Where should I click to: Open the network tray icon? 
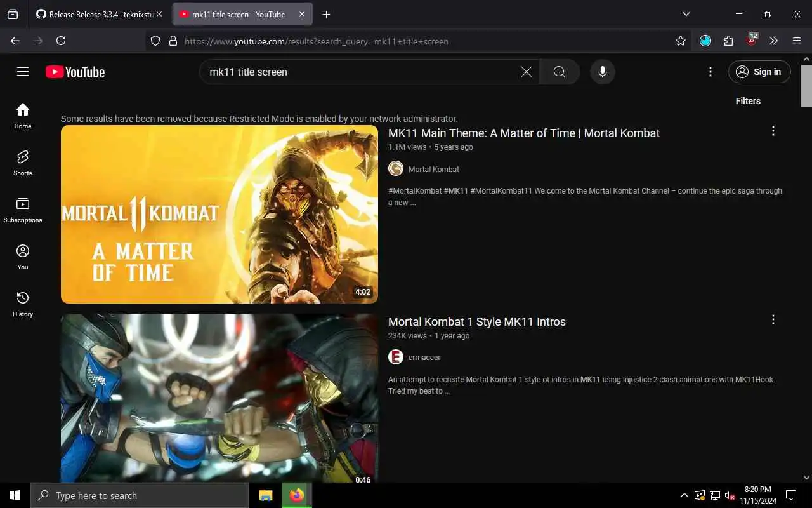pyautogui.click(x=714, y=495)
